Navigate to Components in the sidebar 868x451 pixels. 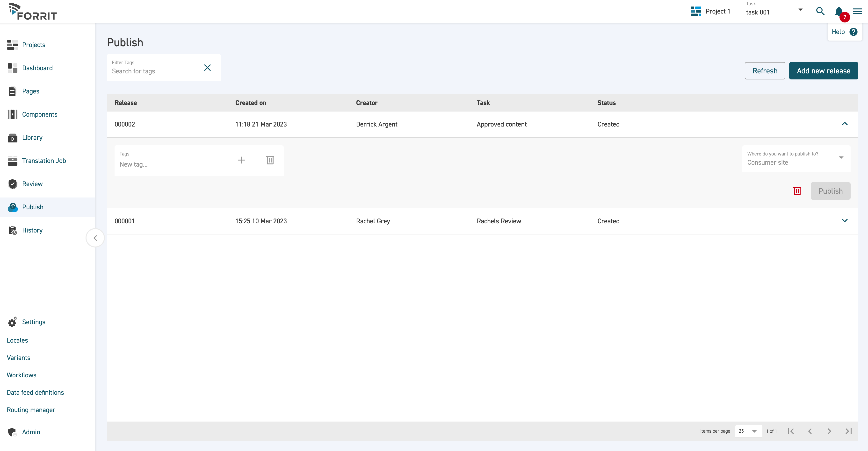[x=40, y=114]
